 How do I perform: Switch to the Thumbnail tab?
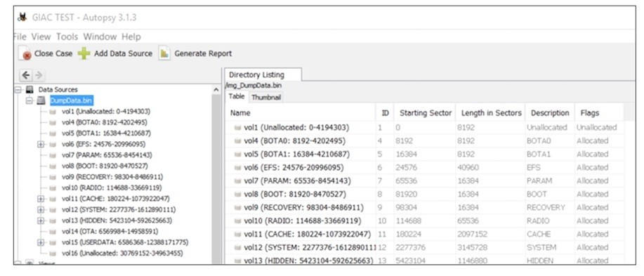pyautogui.click(x=265, y=98)
